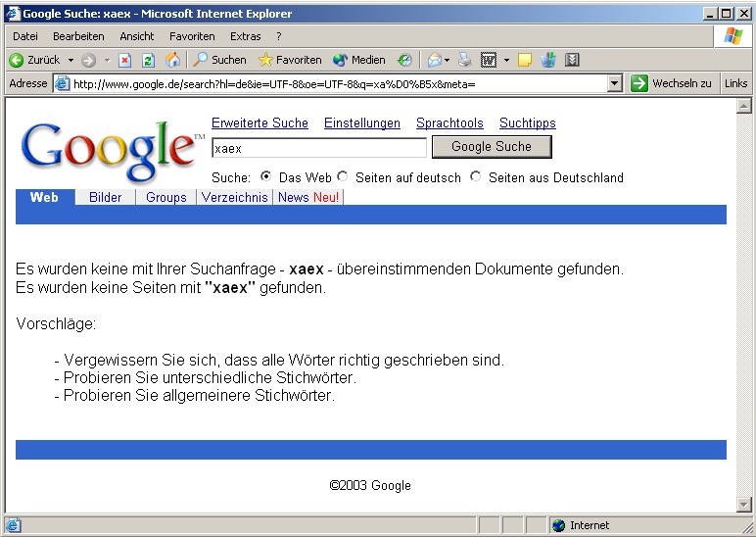The height and width of the screenshot is (537, 756).
Task: Open the Suchen search toolbar button
Action: point(219,60)
